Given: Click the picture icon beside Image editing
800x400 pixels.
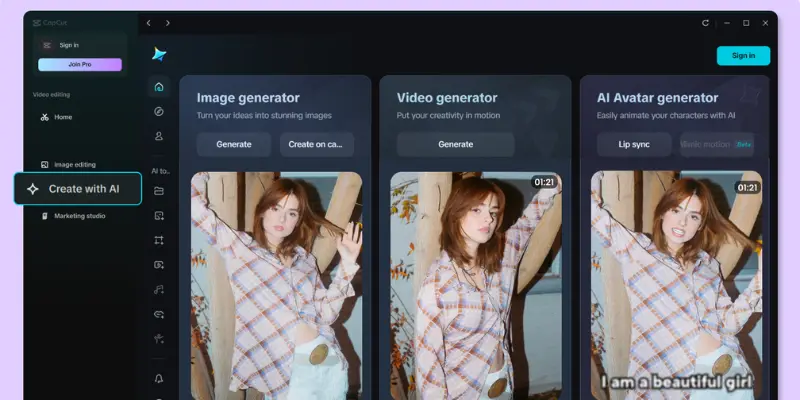Looking at the screenshot, I should tap(45, 165).
